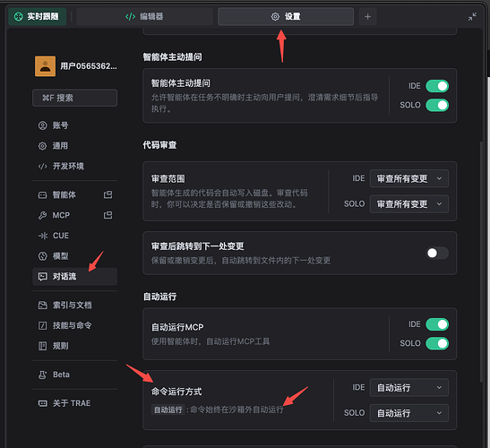490x448 pixels.
Task: Open IDE 命令运行方式 自动运行 dropdown
Action: [x=409, y=388]
